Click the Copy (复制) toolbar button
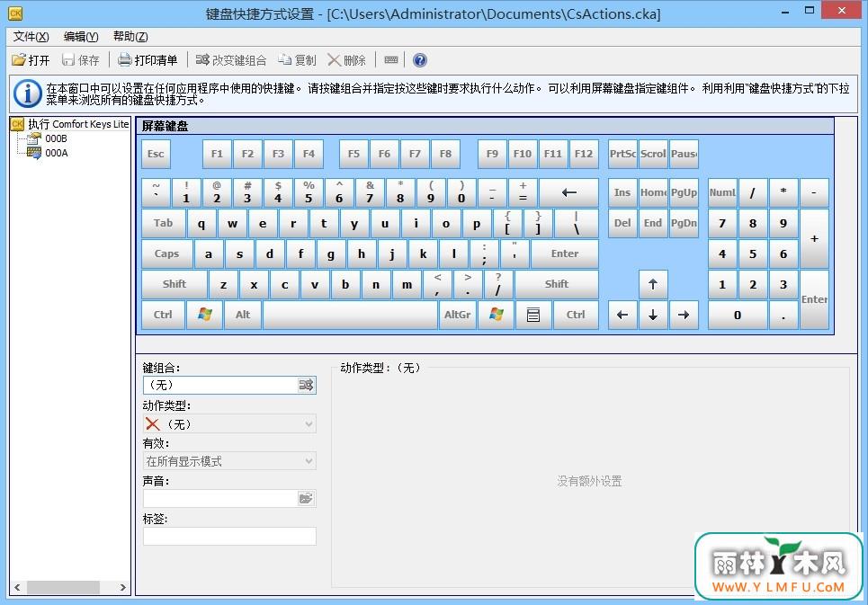Image resolution: width=868 pixels, height=605 pixels. tap(297, 59)
